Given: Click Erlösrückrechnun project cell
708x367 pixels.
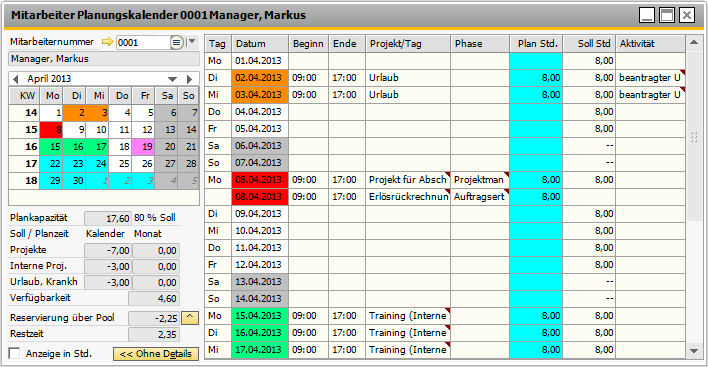Looking at the screenshot, I should pos(408,197).
